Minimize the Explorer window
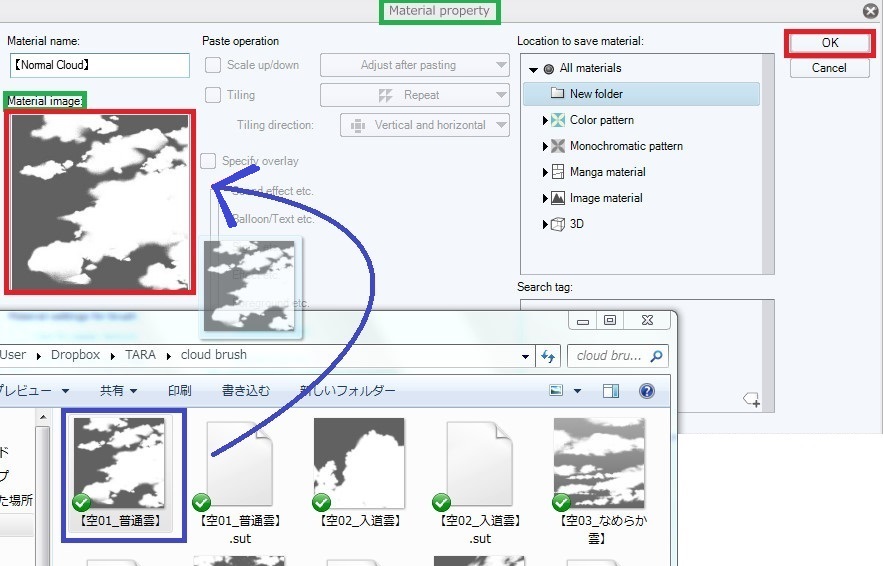Image resolution: width=883 pixels, height=566 pixels. tap(583, 321)
